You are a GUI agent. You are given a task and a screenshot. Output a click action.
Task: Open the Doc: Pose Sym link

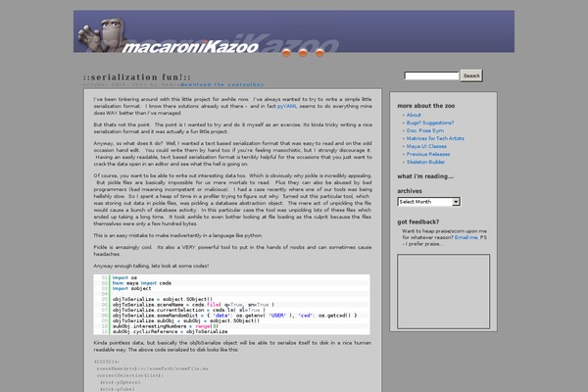point(425,130)
